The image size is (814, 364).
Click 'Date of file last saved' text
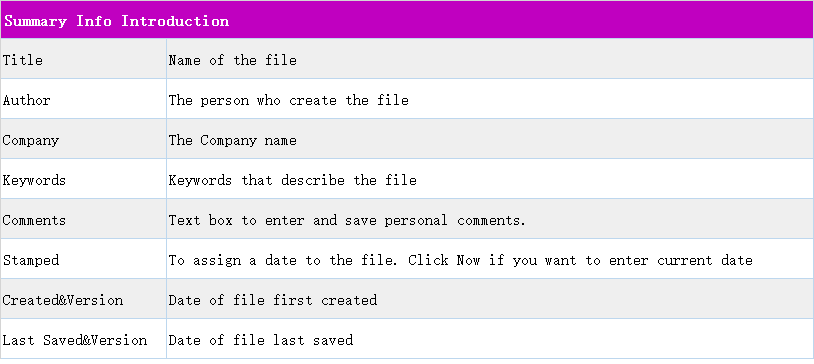click(261, 340)
